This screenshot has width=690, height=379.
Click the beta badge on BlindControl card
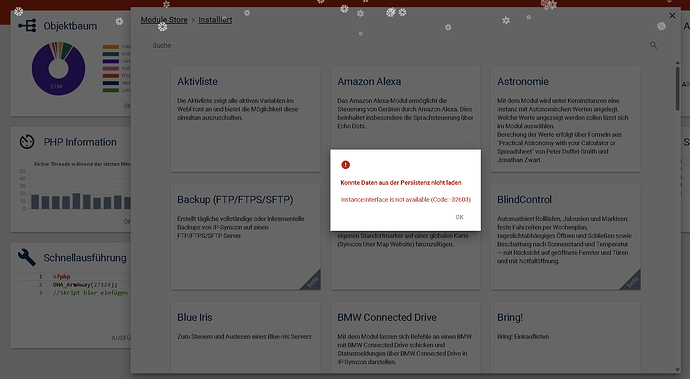632,282
